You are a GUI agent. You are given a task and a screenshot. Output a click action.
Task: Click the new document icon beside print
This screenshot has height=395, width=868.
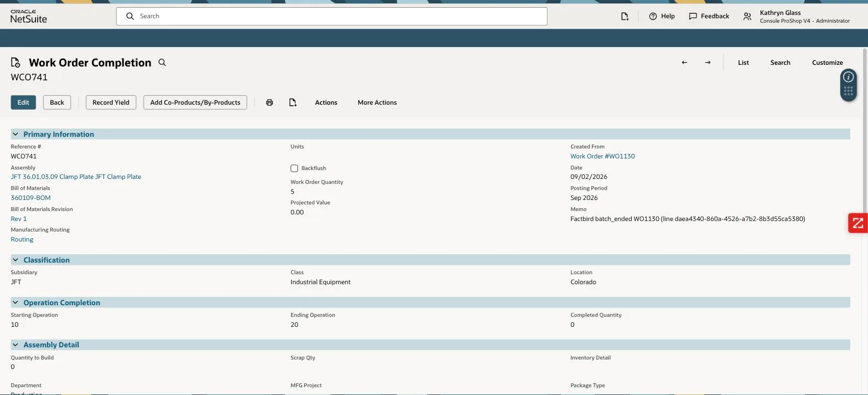point(293,102)
